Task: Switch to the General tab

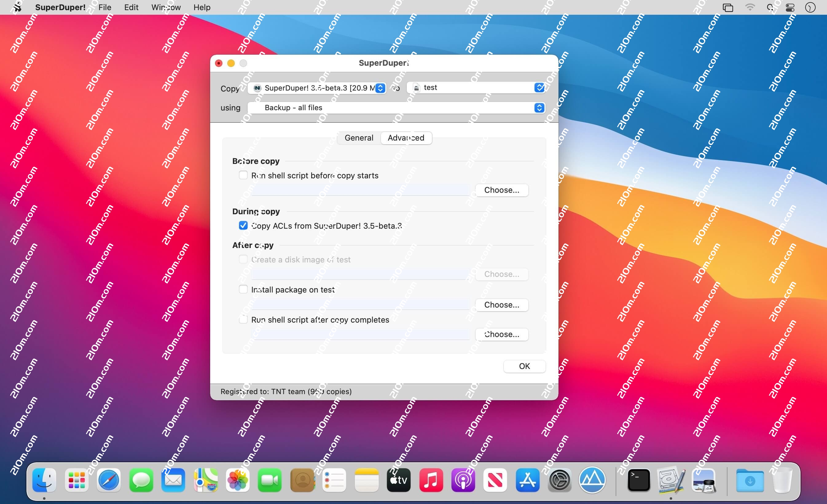Action: point(359,138)
